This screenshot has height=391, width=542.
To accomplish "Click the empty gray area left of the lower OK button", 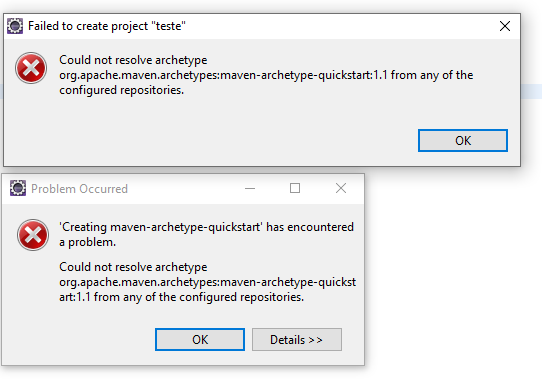I will 80,339.
